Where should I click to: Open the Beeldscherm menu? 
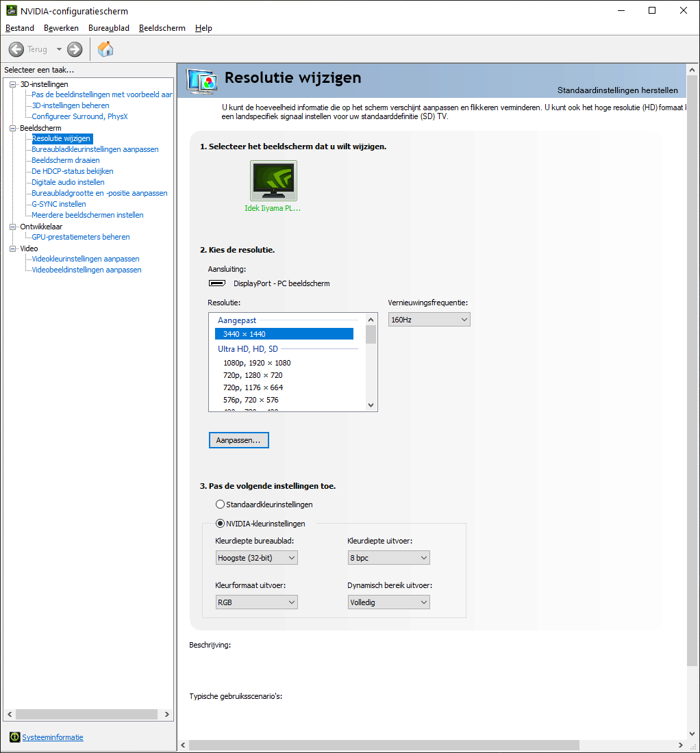click(x=162, y=28)
